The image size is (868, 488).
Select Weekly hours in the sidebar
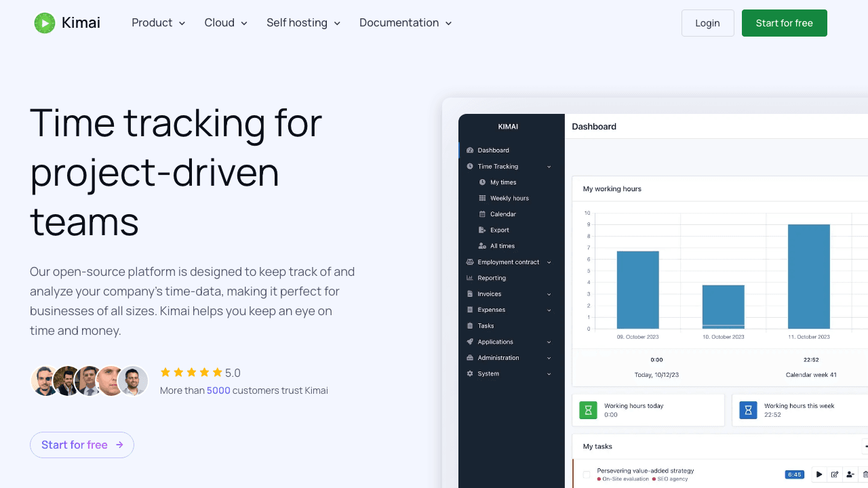509,199
